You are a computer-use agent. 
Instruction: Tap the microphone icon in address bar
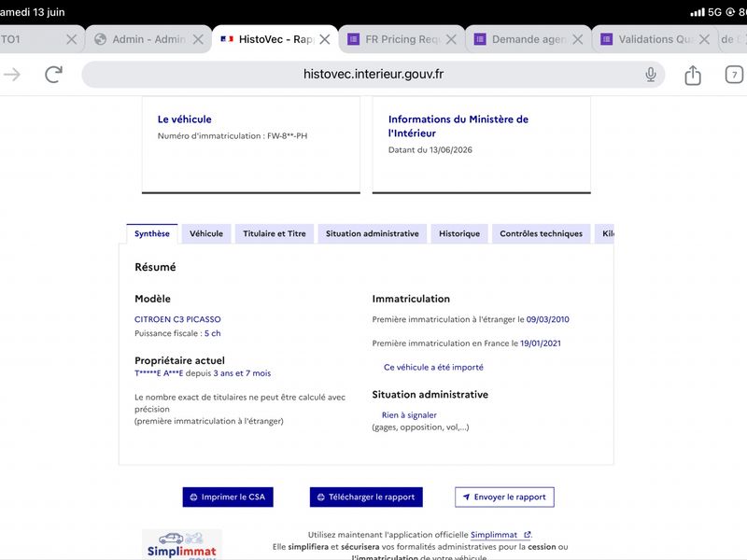click(651, 75)
